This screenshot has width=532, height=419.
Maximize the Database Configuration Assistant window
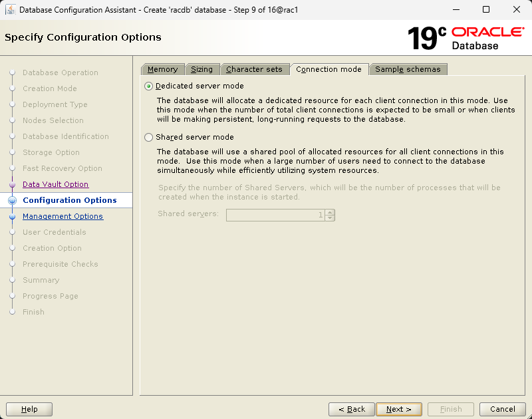click(x=486, y=9)
